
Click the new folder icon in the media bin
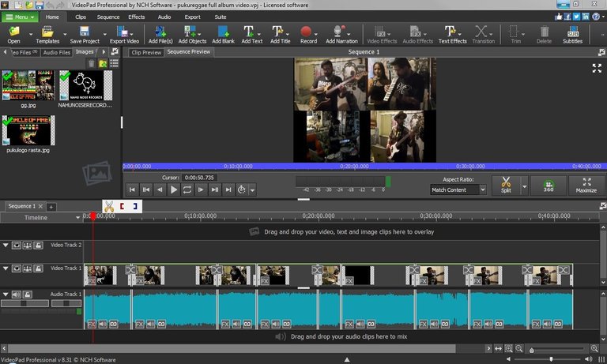click(x=103, y=63)
